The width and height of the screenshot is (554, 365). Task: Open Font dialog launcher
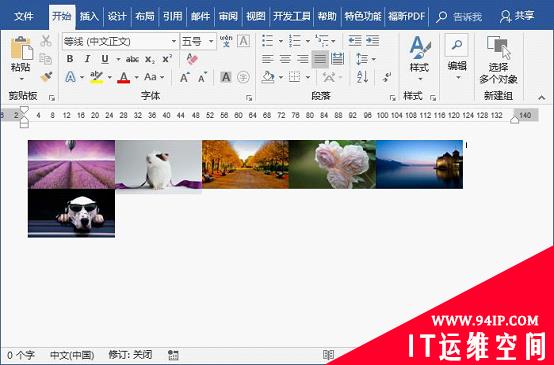click(249, 98)
